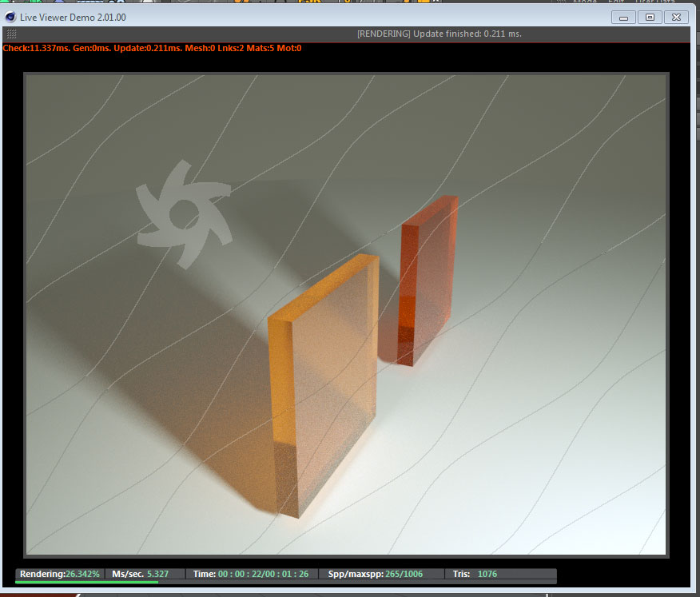Click the 'Tris: 1076' status entry
The width and height of the screenshot is (700, 597).
475,574
